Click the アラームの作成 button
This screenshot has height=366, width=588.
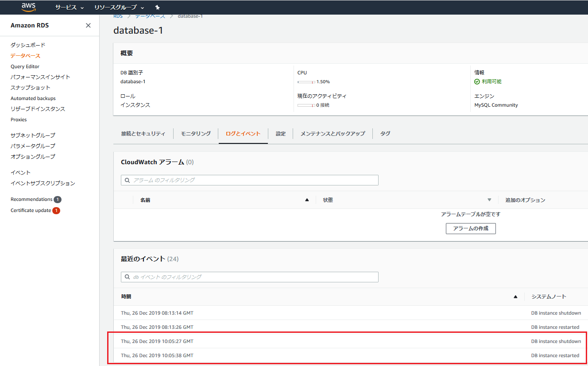tap(471, 228)
